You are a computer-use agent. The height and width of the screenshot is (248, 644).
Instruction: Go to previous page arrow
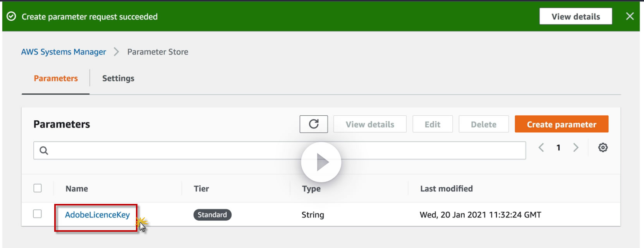click(541, 147)
